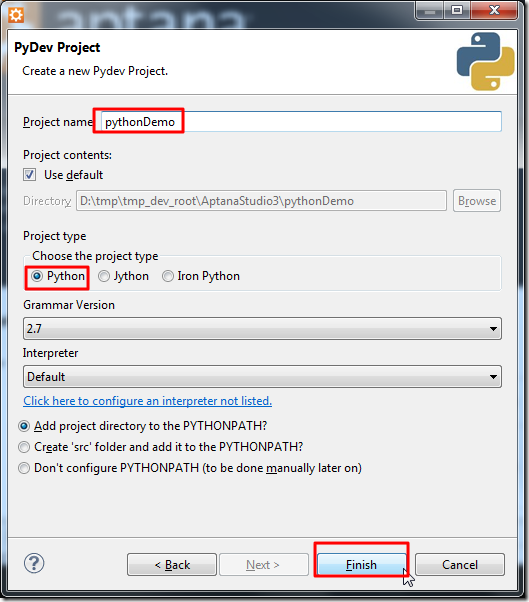529x602 pixels.
Task: Choose Iron Python as project type
Action: point(168,276)
